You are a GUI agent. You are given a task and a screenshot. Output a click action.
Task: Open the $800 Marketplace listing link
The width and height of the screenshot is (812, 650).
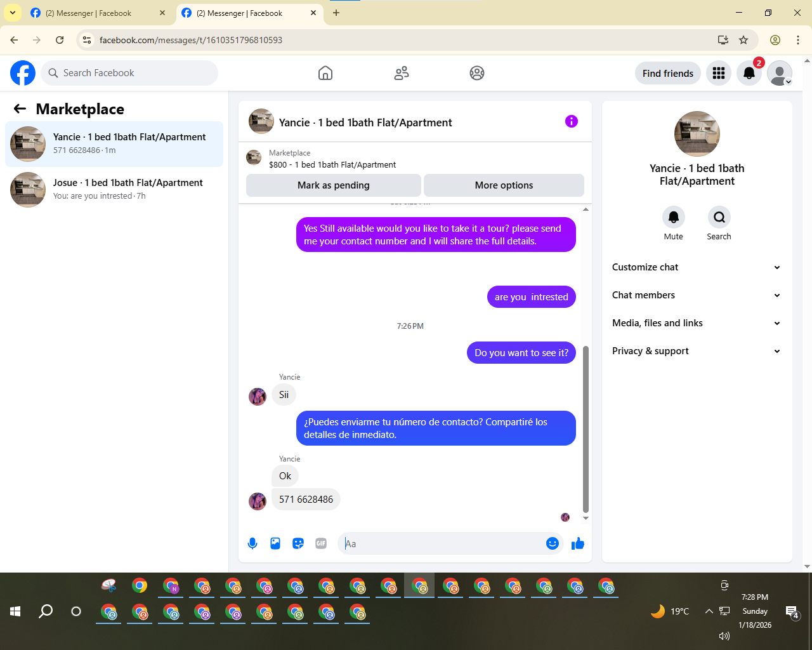(x=332, y=164)
